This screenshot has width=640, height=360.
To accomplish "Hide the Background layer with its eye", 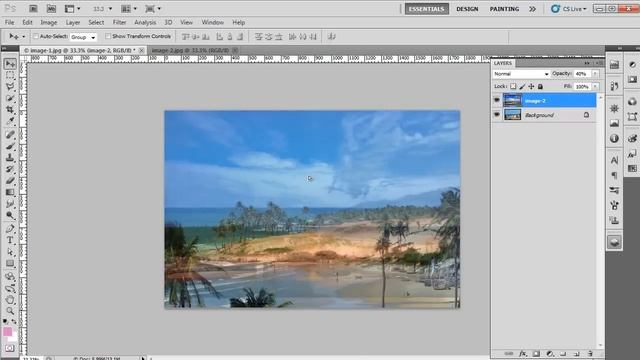I will pos(497,115).
